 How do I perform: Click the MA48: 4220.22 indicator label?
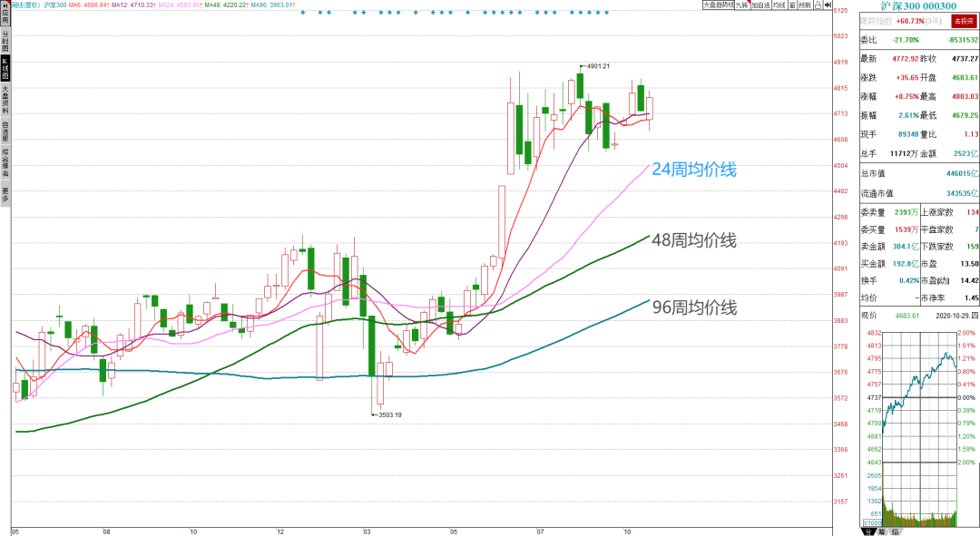click(226, 5)
